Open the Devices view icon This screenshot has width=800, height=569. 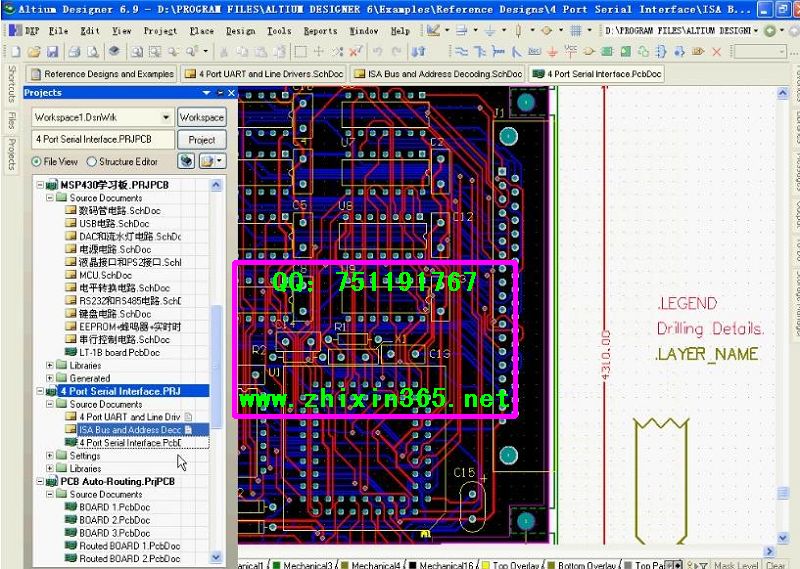(x=114, y=51)
